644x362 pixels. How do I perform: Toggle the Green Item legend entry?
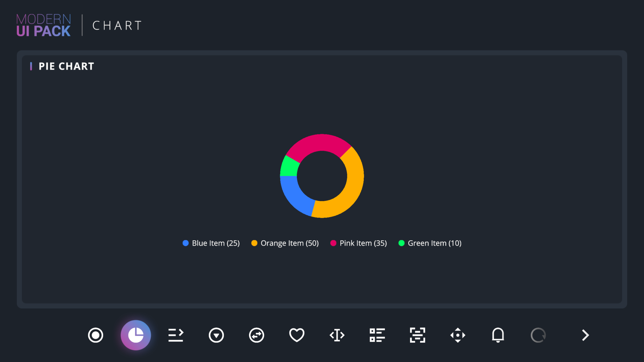point(430,243)
